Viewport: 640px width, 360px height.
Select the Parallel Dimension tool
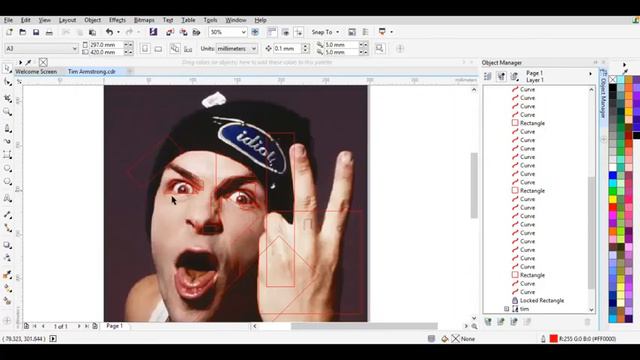click(x=7, y=214)
